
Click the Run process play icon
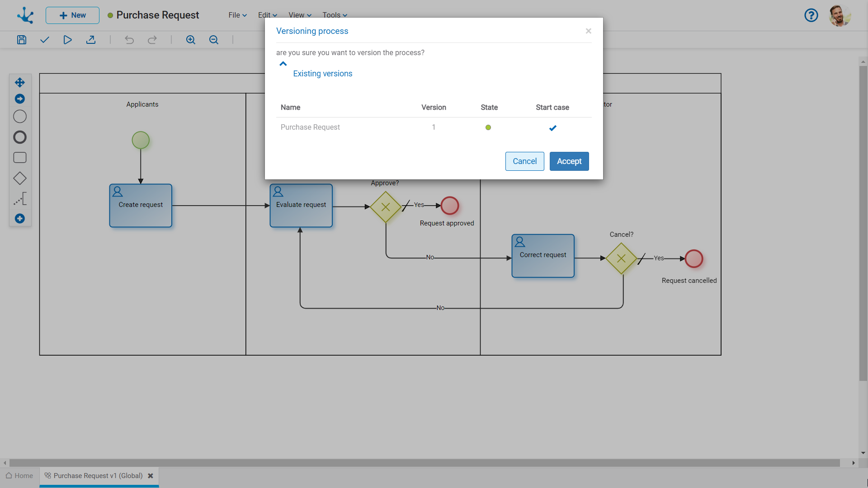coord(67,40)
